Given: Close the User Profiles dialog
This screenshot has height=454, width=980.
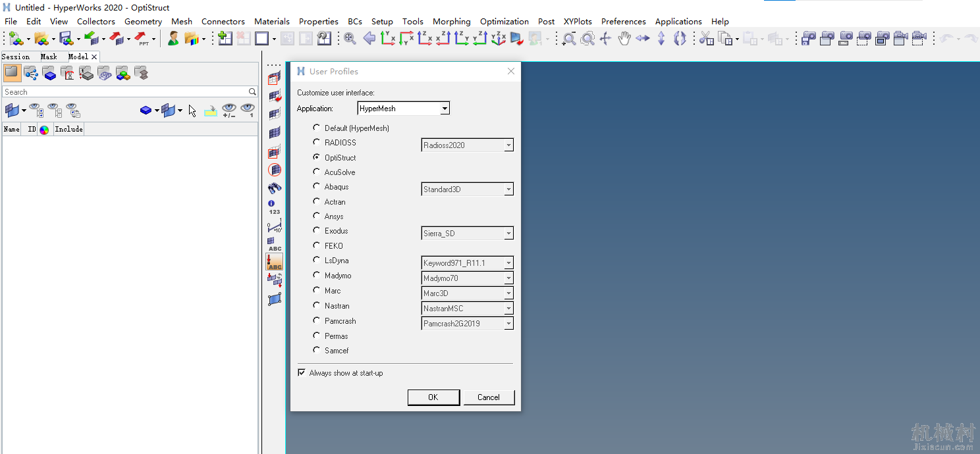Looking at the screenshot, I should click(x=511, y=71).
